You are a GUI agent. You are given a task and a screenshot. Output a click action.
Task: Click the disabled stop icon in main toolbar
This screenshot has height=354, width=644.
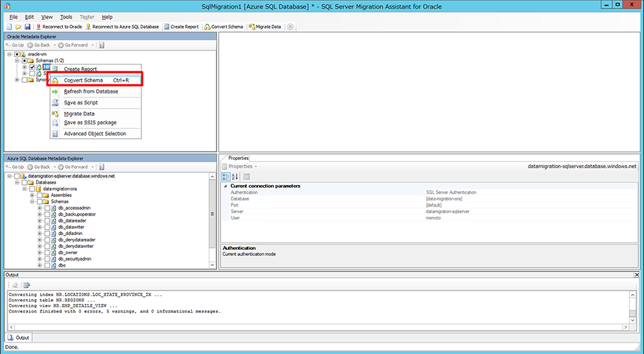point(290,27)
